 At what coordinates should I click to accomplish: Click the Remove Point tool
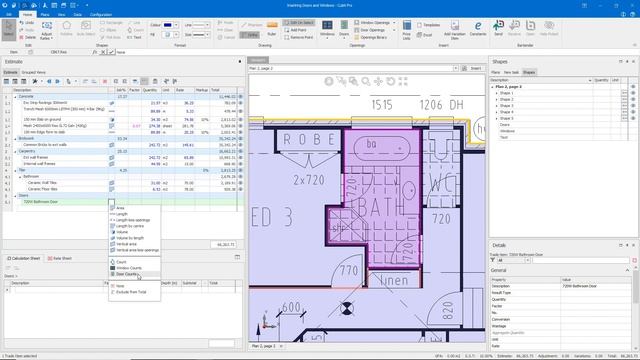pyautogui.click(x=298, y=37)
